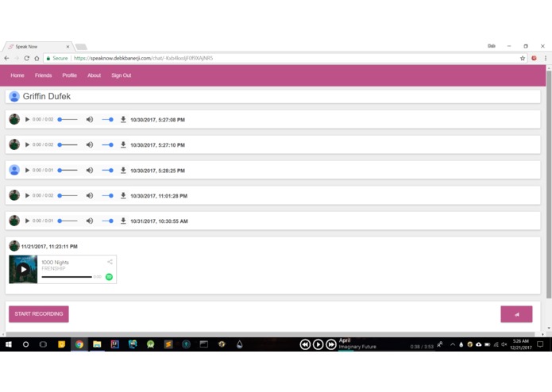Click the page horizontal scrollbar

tap(270, 334)
